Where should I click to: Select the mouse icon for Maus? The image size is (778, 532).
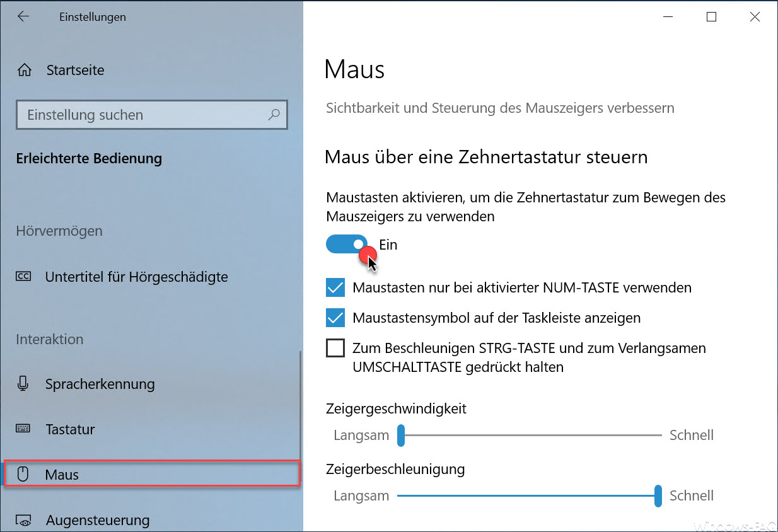[23, 475]
